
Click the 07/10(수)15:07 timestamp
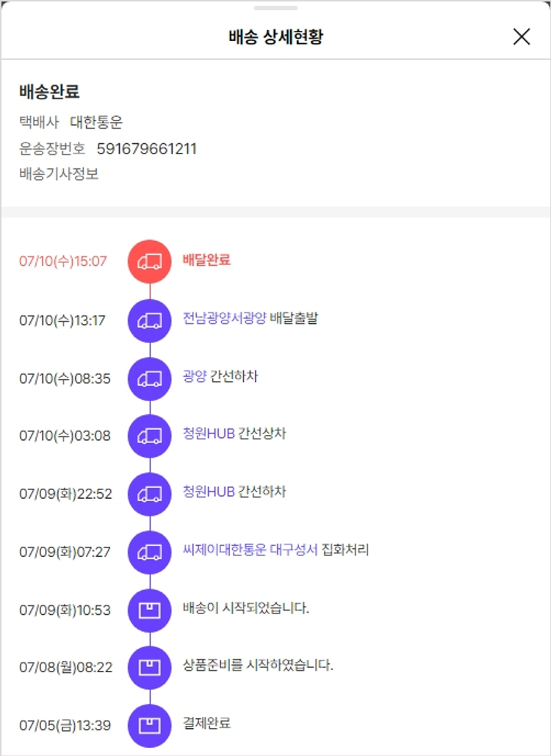(x=63, y=262)
